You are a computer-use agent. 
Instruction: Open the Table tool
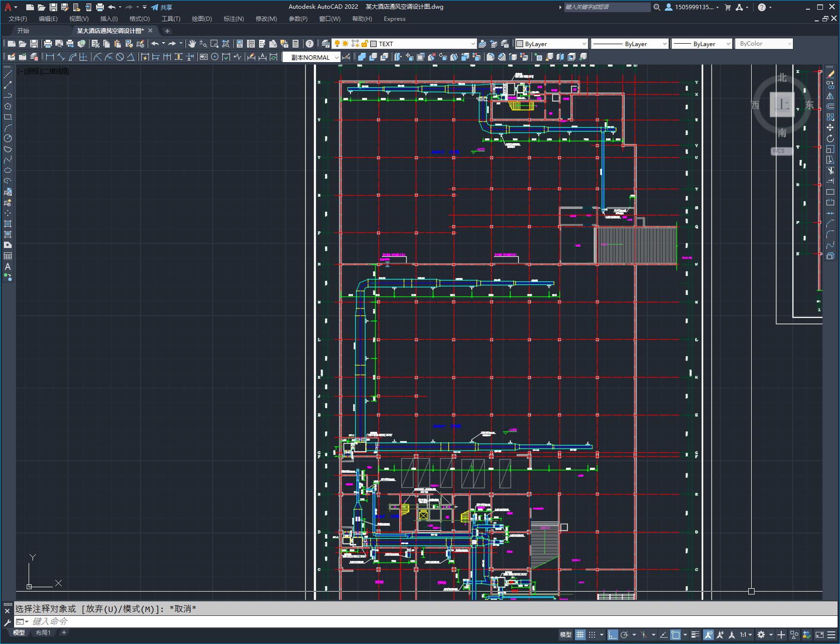point(8,256)
